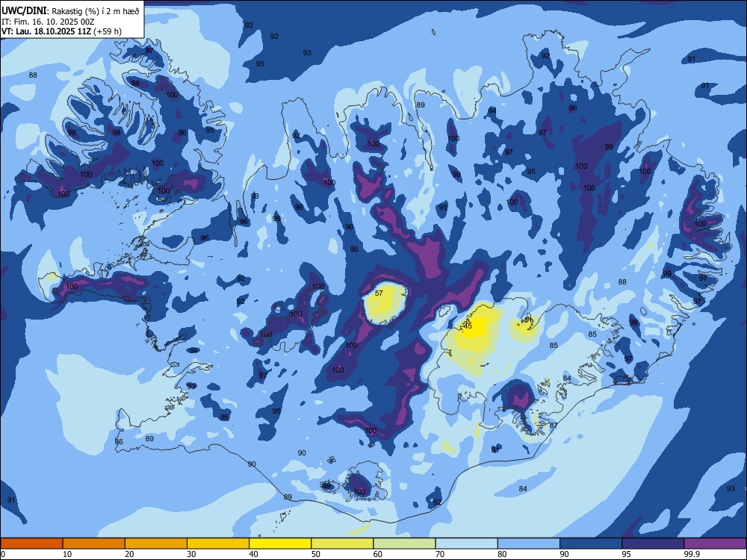This screenshot has width=747, height=560.
Task: Click the pale yellow 50–60 legend swatch
Action: 343,544
